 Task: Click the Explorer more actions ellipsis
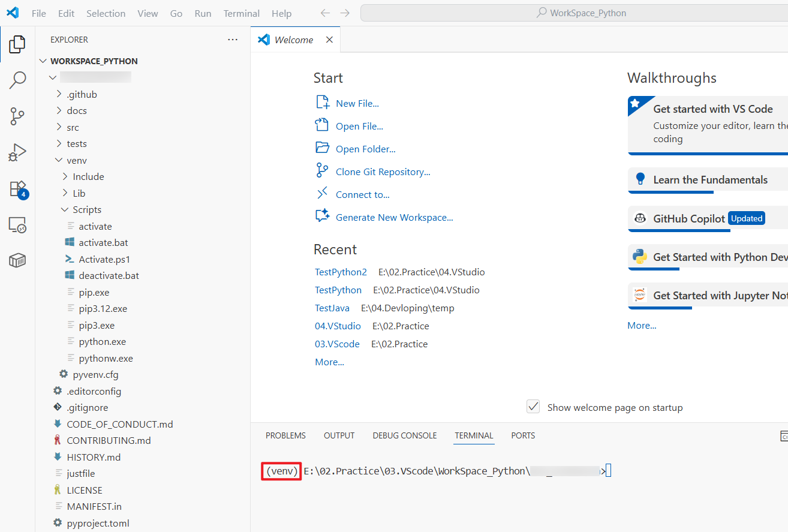tap(233, 40)
